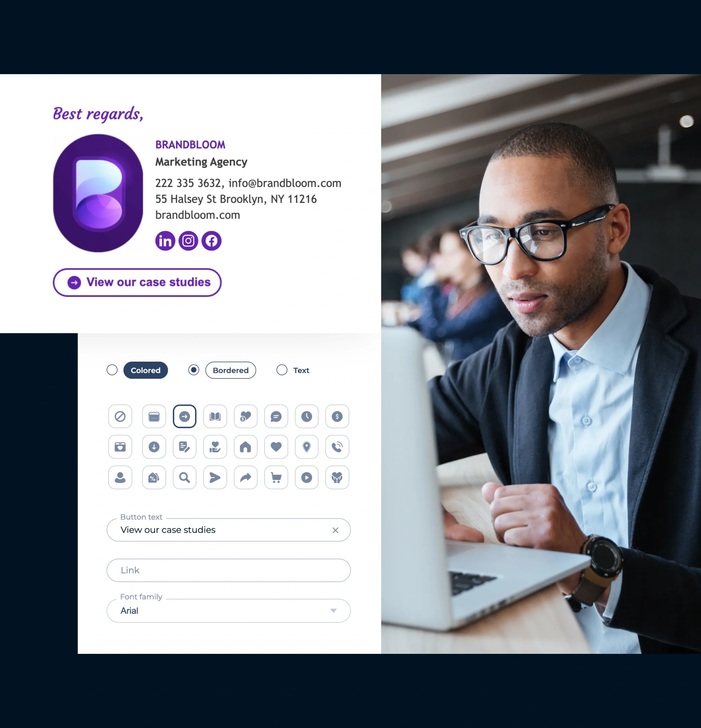The height and width of the screenshot is (728, 701).
Task: Select the Bordered radio button
Action: [193, 370]
